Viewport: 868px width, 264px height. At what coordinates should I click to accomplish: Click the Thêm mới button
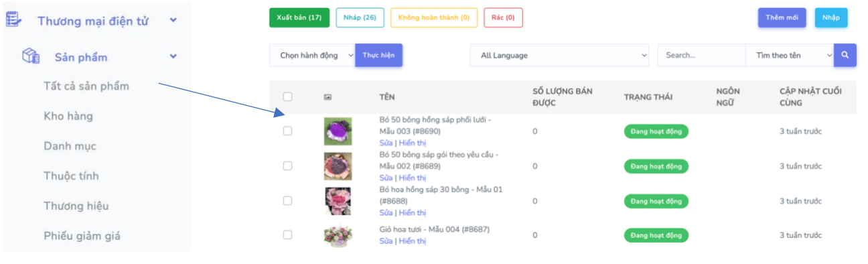click(x=782, y=17)
